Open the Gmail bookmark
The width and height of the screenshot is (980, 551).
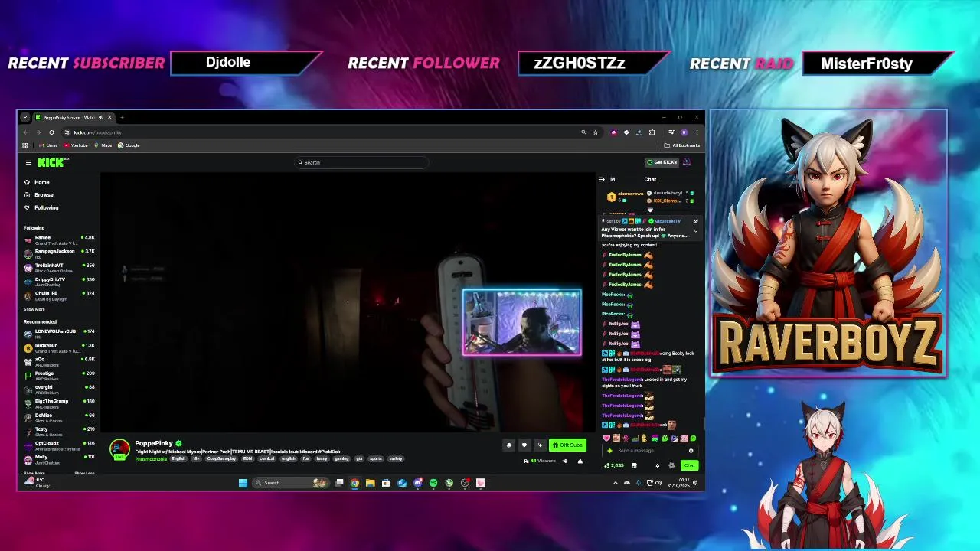coord(49,145)
